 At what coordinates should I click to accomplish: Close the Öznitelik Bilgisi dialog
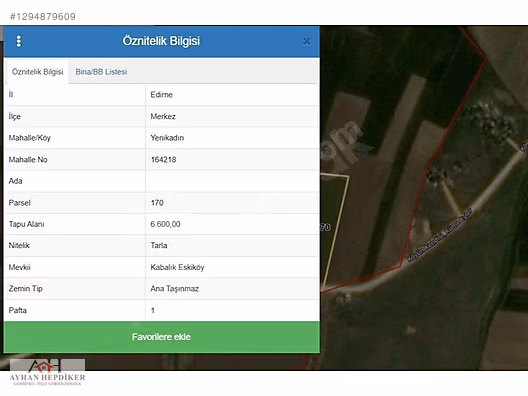tap(306, 41)
